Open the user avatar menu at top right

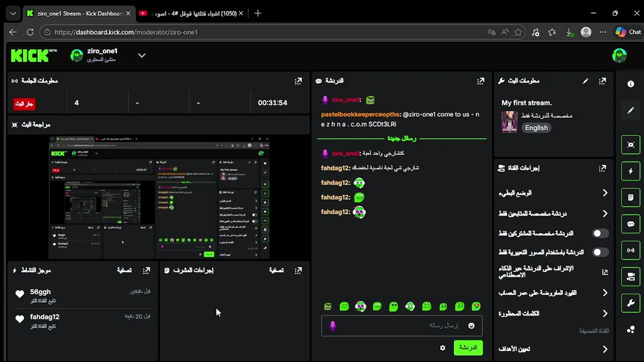click(619, 55)
